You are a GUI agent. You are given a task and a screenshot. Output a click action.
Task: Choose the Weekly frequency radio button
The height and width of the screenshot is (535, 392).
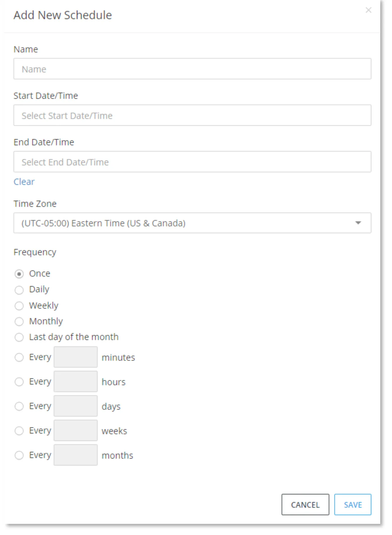[19, 306]
